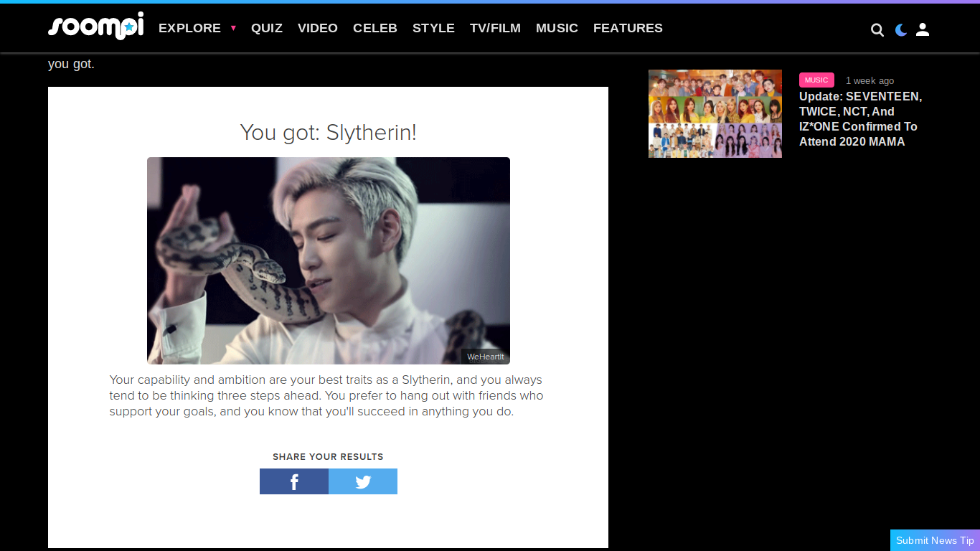Click the 2020 MAMA article thumbnail
Screen dimensions: 980x551
tap(715, 113)
